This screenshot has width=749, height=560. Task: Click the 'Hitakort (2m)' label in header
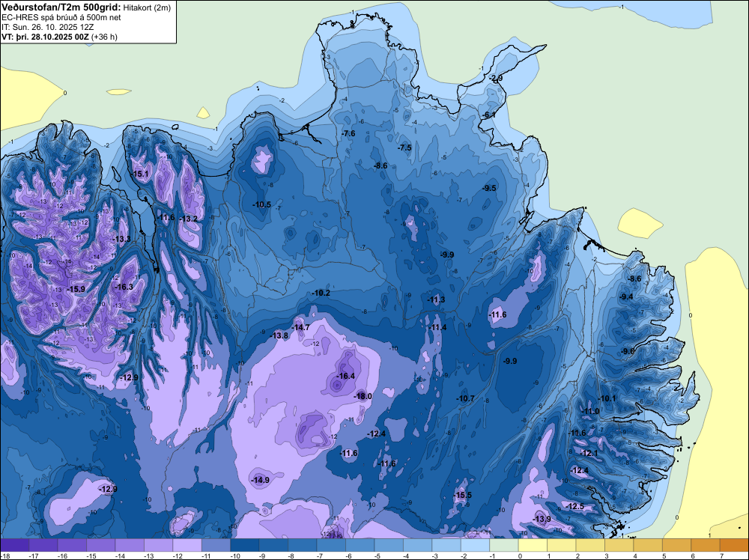[x=147, y=7]
